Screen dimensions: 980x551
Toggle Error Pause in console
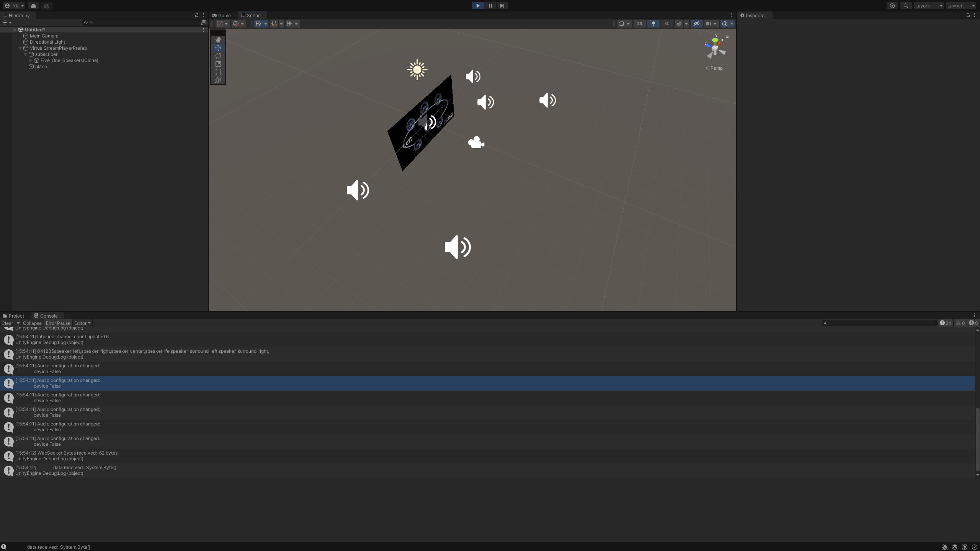58,323
